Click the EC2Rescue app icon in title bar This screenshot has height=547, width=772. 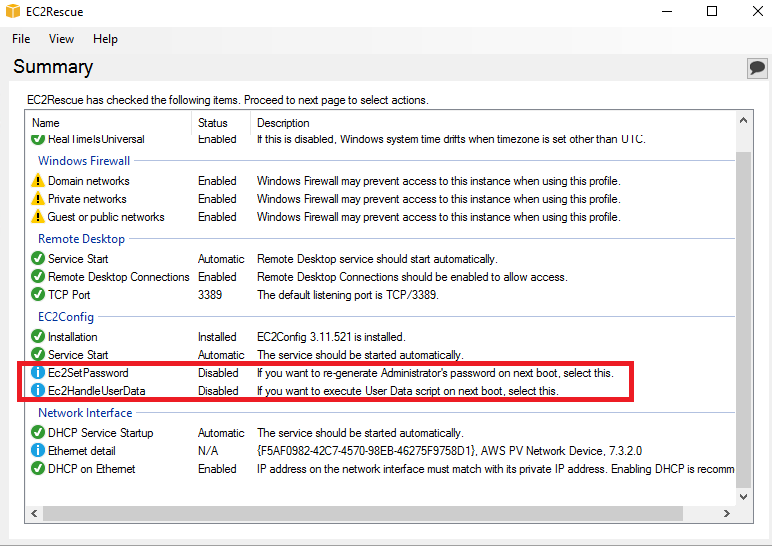tap(13, 11)
